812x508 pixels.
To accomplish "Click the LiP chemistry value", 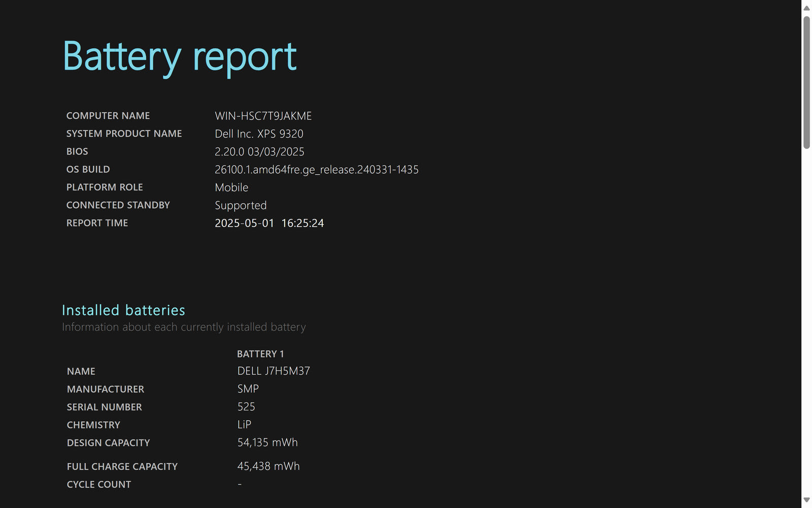I will click(x=245, y=424).
